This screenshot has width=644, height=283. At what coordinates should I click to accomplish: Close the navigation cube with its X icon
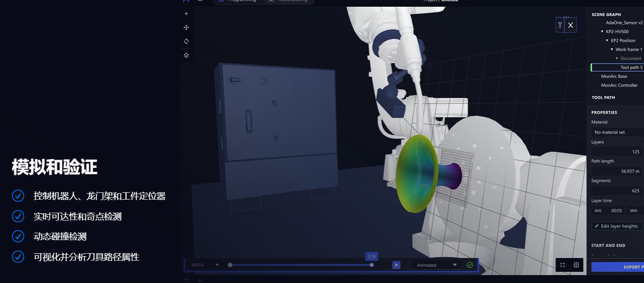tap(571, 24)
